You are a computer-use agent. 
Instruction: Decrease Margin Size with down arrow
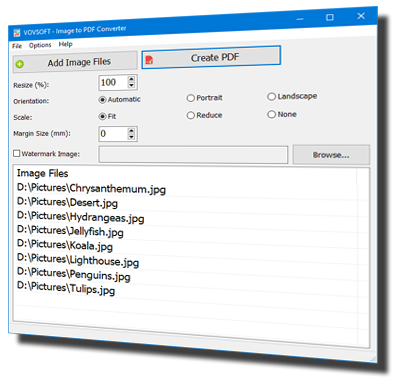pyautogui.click(x=132, y=137)
